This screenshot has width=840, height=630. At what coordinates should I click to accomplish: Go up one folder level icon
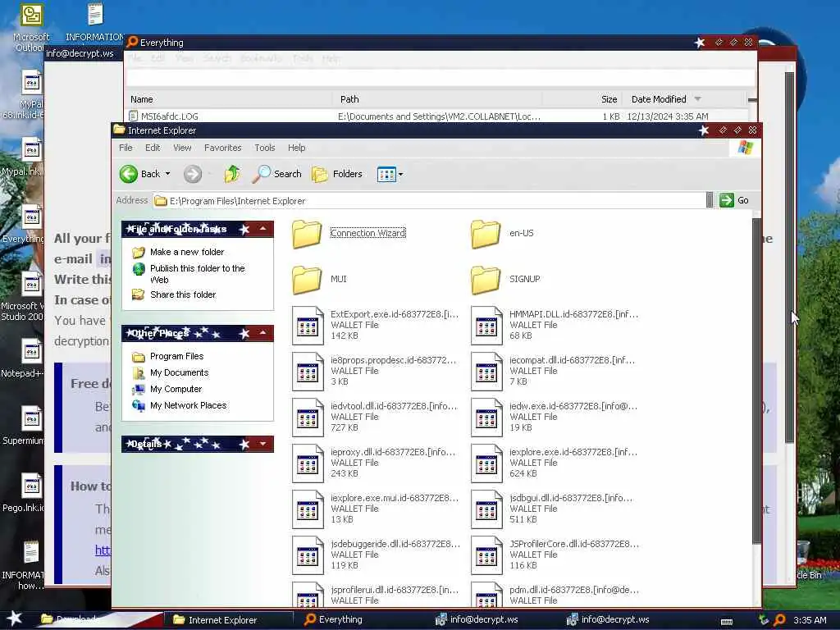click(x=232, y=174)
